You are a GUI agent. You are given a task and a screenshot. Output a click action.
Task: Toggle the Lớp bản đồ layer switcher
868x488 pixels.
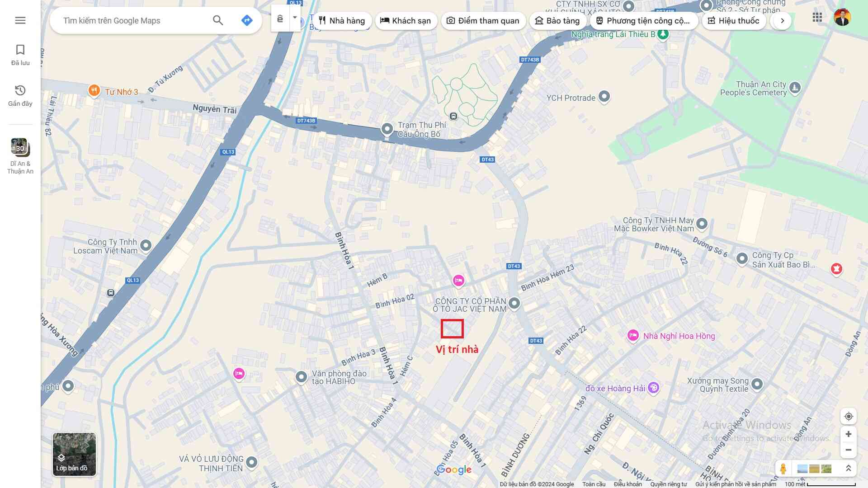click(x=74, y=454)
